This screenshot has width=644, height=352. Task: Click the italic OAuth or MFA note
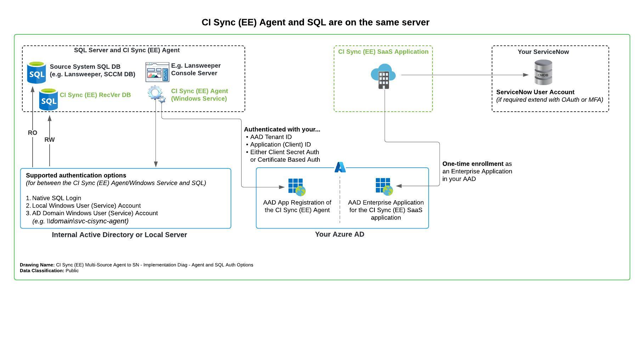click(x=550, y=100)
